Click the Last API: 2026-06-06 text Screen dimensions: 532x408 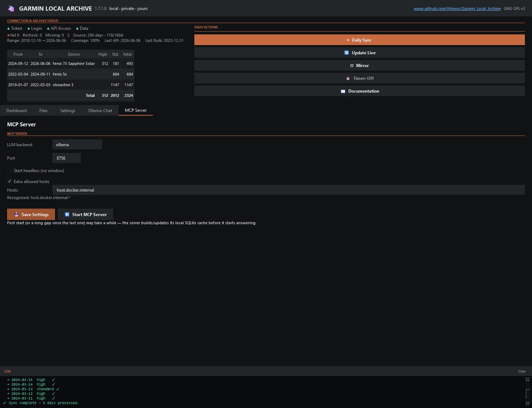coord(122,41)
